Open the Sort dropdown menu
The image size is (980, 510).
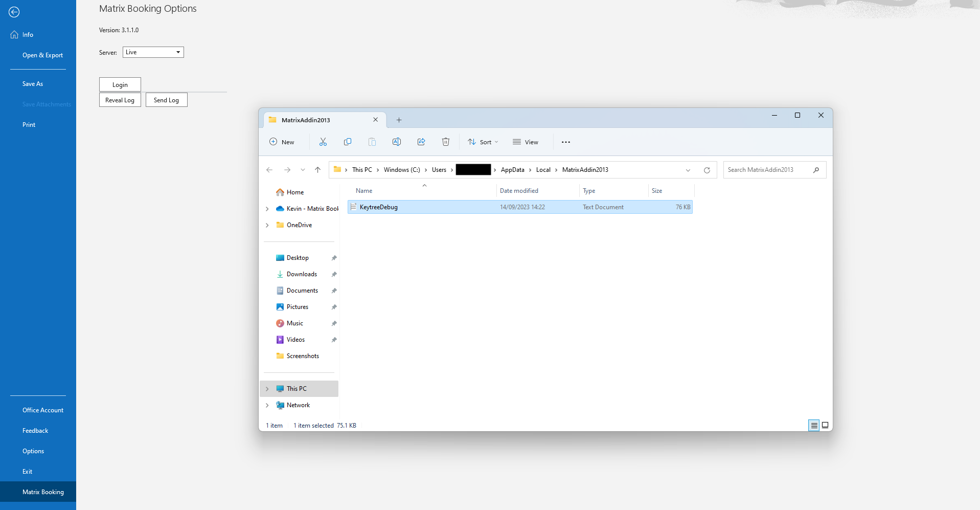483,142
